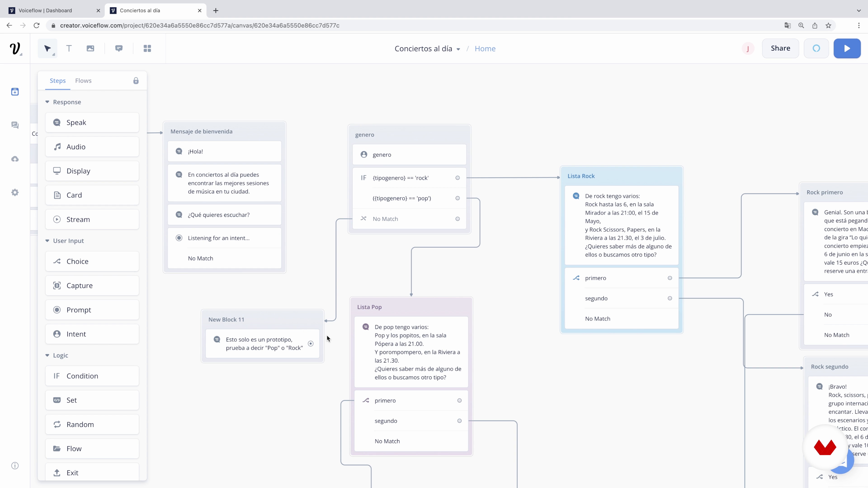Pick the Speak step
Screen dimensions: 868x488
92,123
